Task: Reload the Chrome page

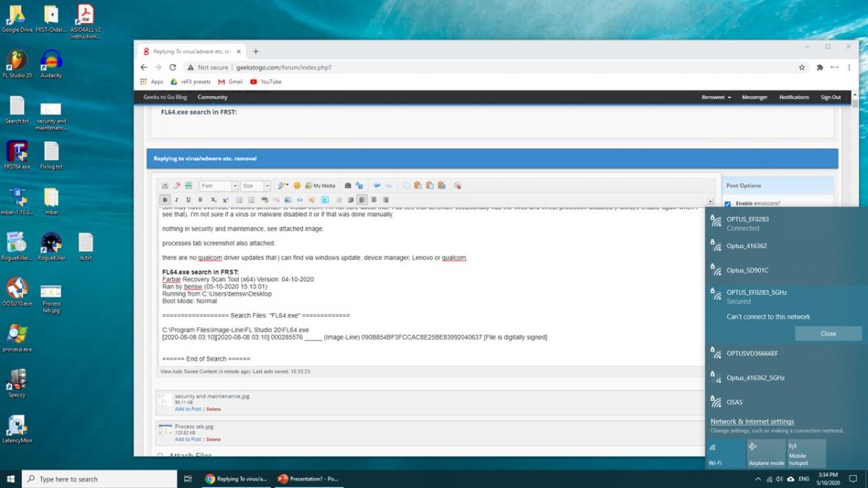Action: (172, 67)
